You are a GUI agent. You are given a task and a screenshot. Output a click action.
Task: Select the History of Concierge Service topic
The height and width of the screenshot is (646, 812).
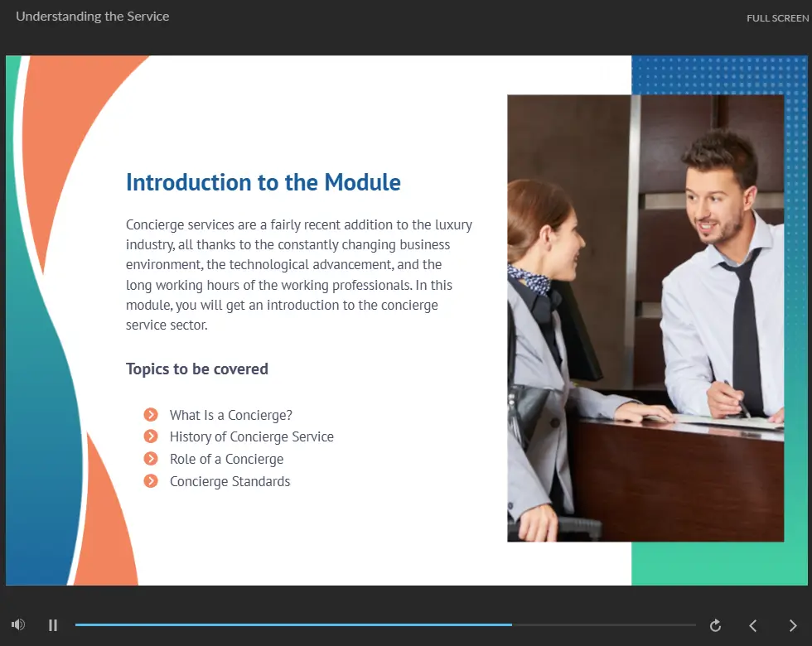point(251,437)
